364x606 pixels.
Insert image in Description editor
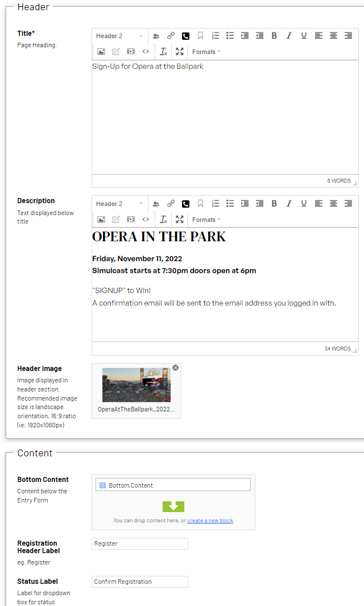101,219
